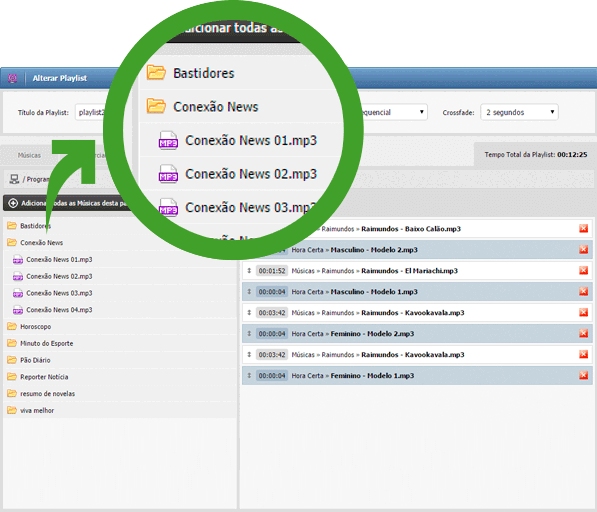597x512 pixels.
Task: Add Conexão News 03.mp3 from file list
Action: (x=59, y=293)
